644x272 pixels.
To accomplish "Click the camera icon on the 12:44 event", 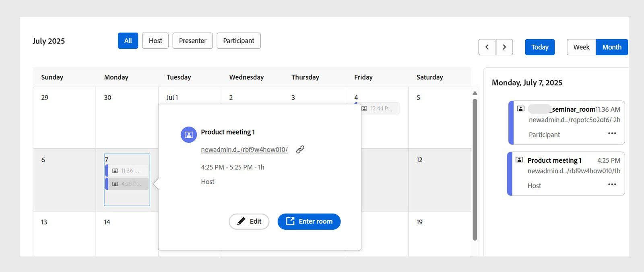I will 364,108.
